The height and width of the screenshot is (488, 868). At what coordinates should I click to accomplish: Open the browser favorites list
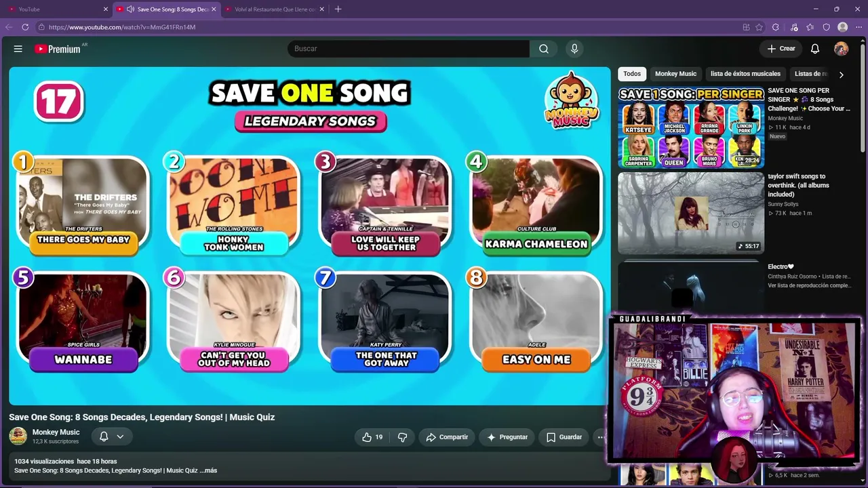[810, 27]
